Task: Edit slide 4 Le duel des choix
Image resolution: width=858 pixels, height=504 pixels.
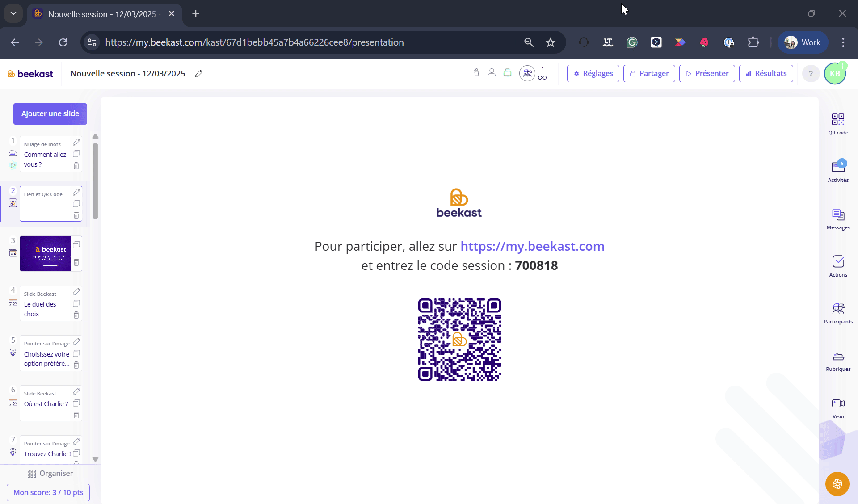Action: [x=76, y=292]
